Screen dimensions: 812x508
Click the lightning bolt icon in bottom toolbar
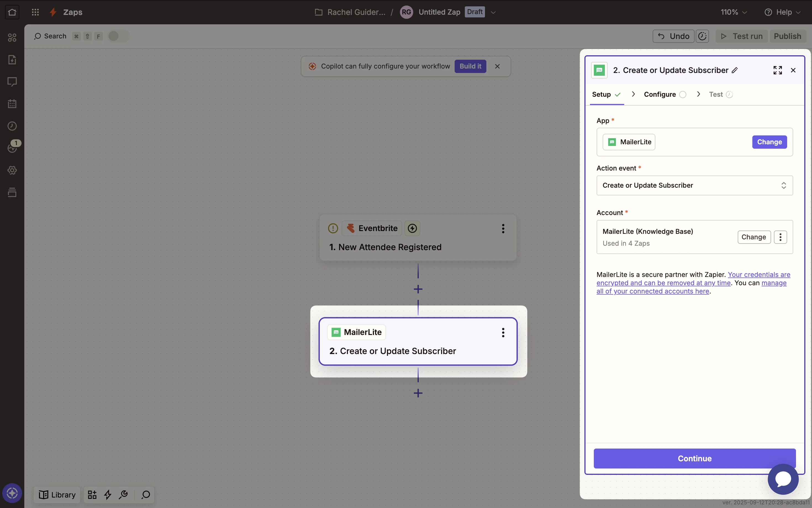[x=108, y=494]
